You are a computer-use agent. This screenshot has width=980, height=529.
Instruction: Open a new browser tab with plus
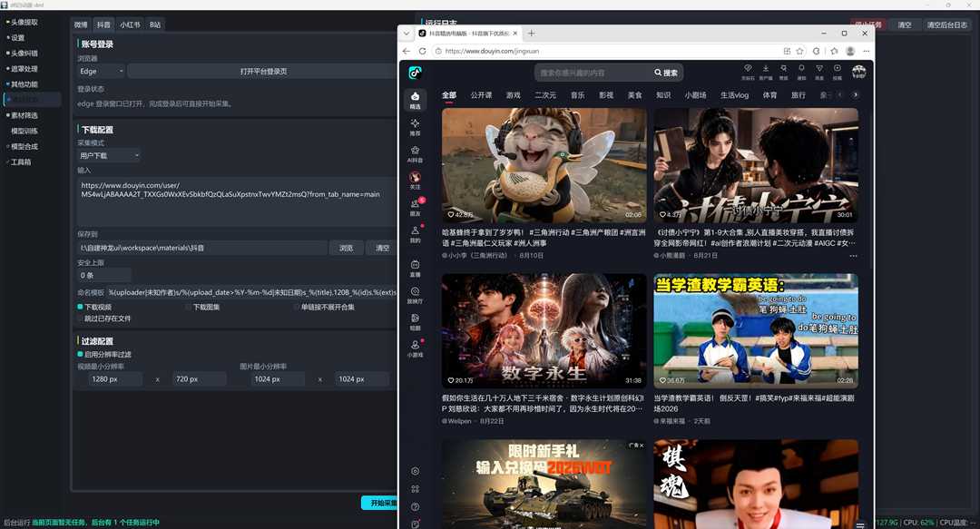coord(531,34)
